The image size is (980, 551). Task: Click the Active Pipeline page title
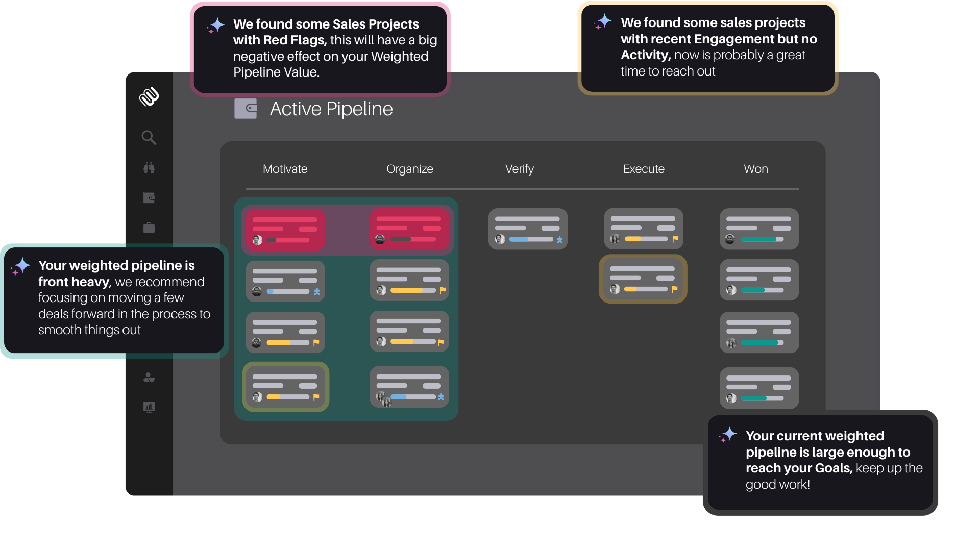pos(331,109)
